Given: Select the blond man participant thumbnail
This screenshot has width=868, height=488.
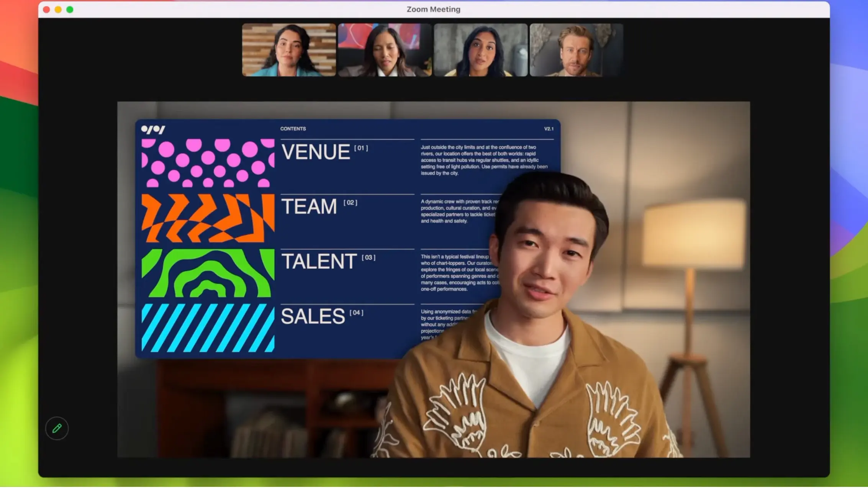Looking at the screenshot, I should (x=576, y=50).
